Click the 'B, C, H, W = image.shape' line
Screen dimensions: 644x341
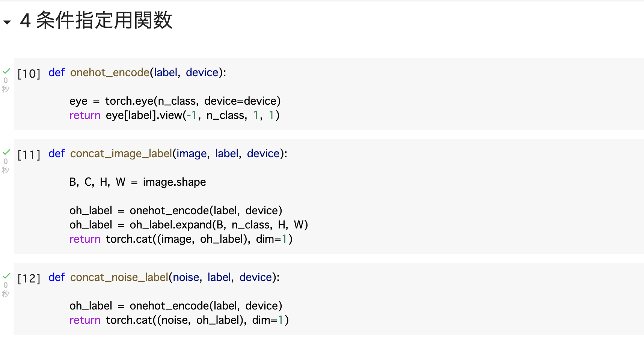tap(137, 182)
